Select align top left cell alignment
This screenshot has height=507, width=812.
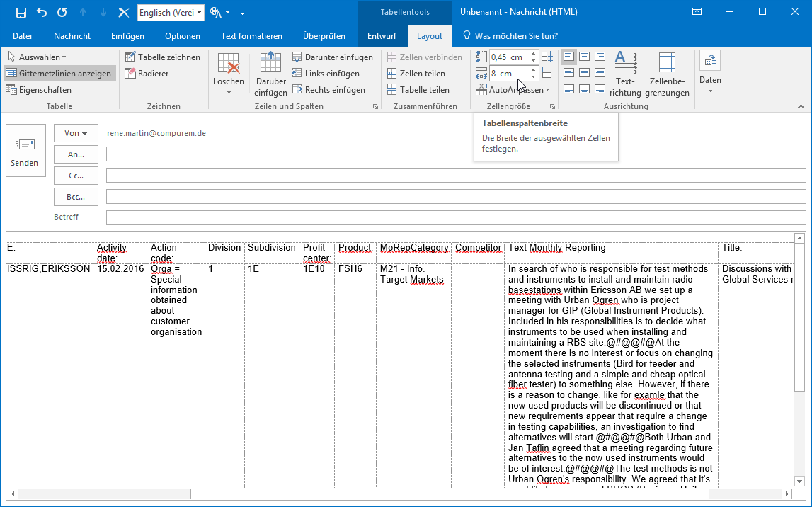pos(569,57)
